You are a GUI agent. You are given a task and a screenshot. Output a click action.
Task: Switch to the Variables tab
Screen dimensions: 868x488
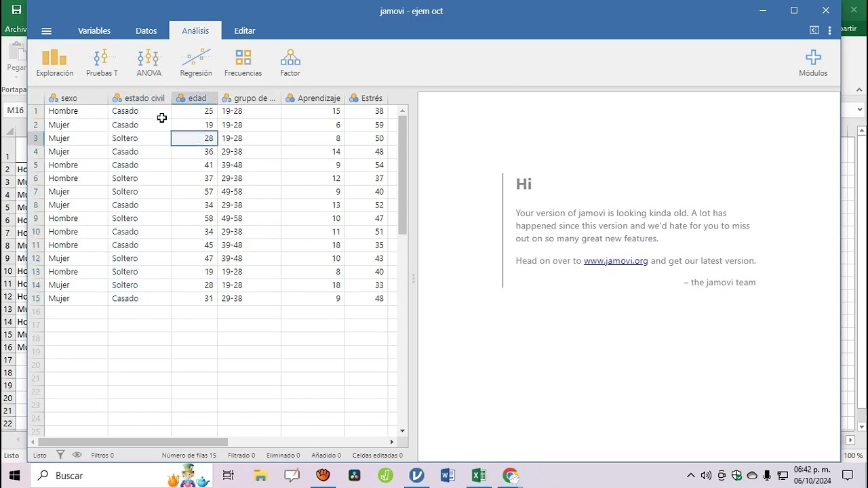[x=94, y=30]
